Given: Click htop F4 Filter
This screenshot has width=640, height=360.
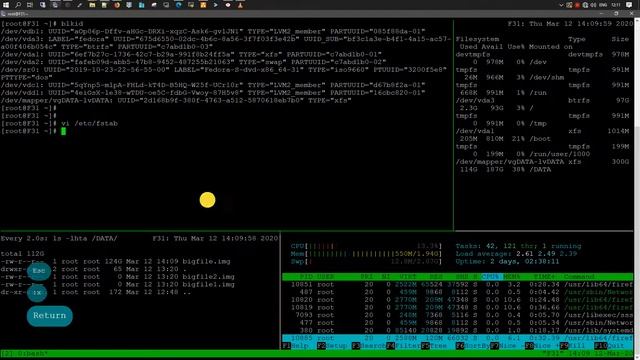Looking at the screenshot, I should point(403,346).
